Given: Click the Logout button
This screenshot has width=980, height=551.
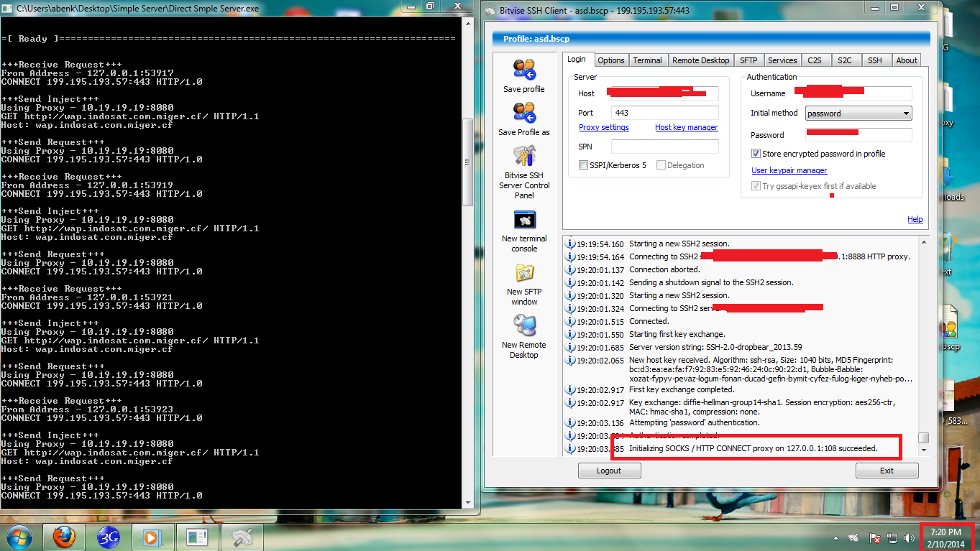Looking at the screenshot, I should [x=609, y=471].
